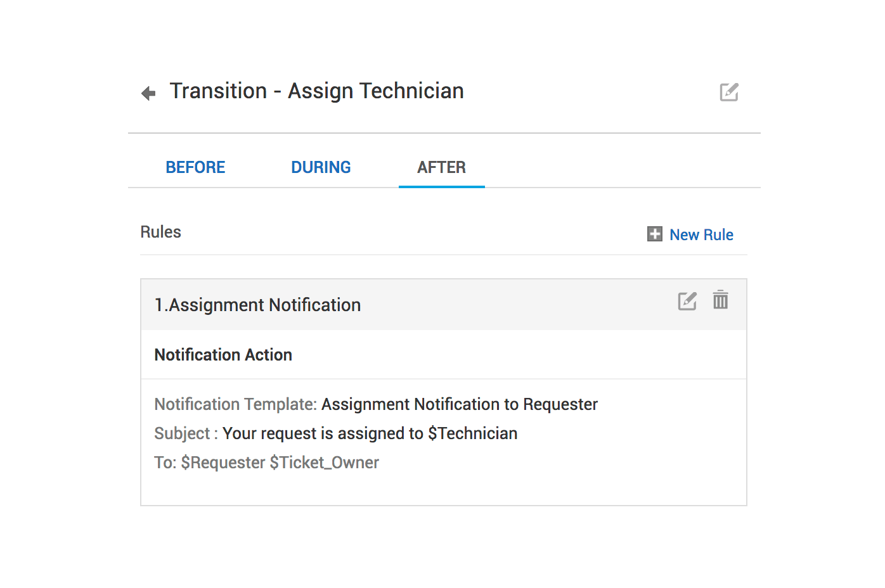The image size is (885, 588).
Task: Click the Notification Action heading
Action: (x=223, y=355)
